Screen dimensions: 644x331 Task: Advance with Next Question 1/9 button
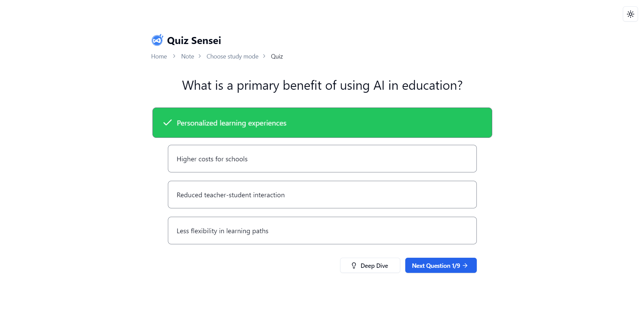[x=441, y=265]
